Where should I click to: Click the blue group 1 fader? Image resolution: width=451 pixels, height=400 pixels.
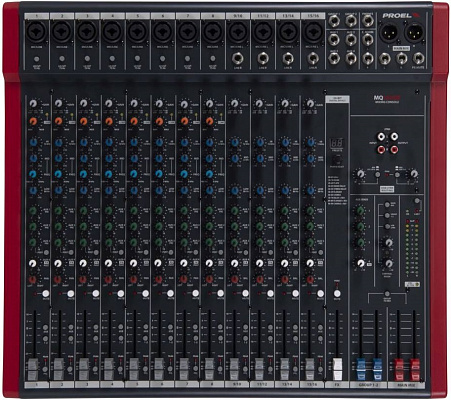(x=361, y=369)
